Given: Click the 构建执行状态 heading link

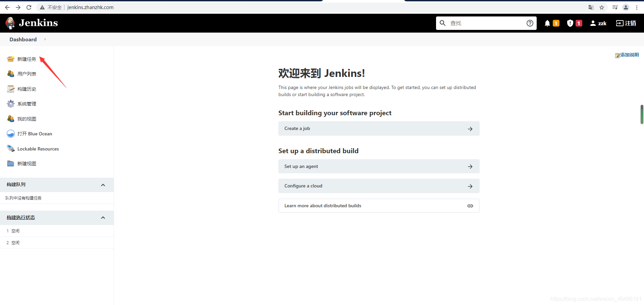Looking at the screenshot, I should tap(20, 218).
